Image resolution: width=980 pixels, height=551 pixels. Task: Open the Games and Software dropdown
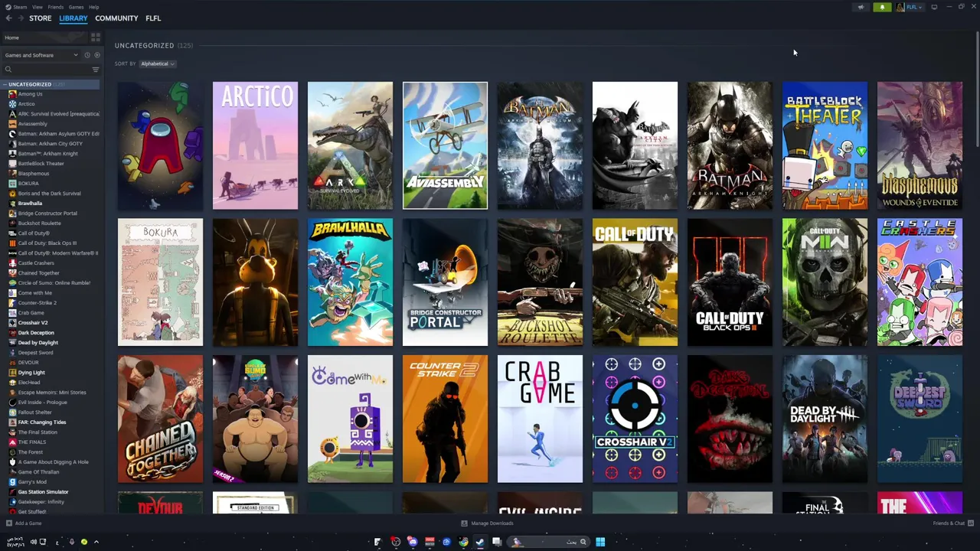pos(41,55)
